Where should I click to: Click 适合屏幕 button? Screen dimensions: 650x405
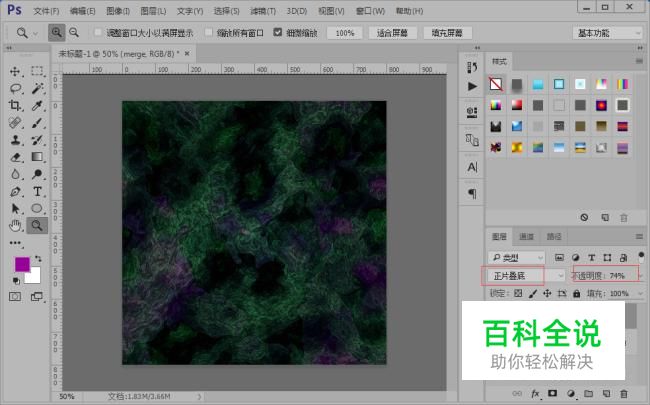pos(392,33)
